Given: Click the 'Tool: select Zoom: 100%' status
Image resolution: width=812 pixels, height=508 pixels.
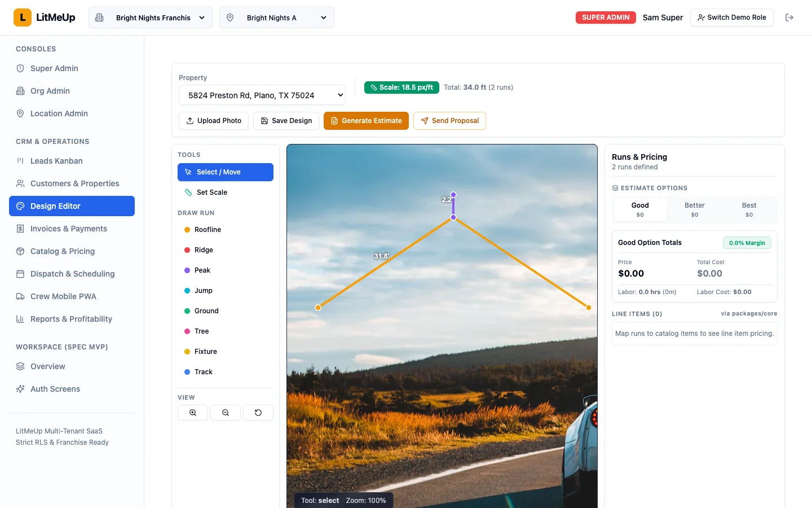Looking at the screenshot, I should [x=343, y=501].
